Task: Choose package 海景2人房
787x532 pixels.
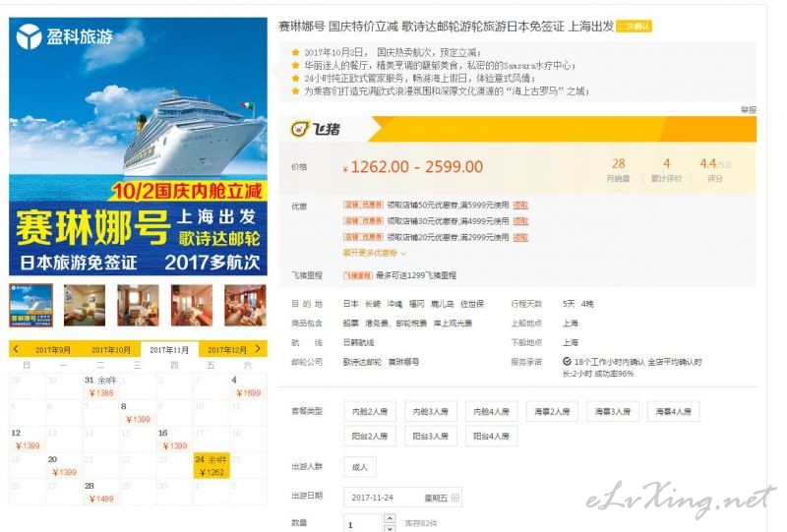Action: (x=552, y=412)
